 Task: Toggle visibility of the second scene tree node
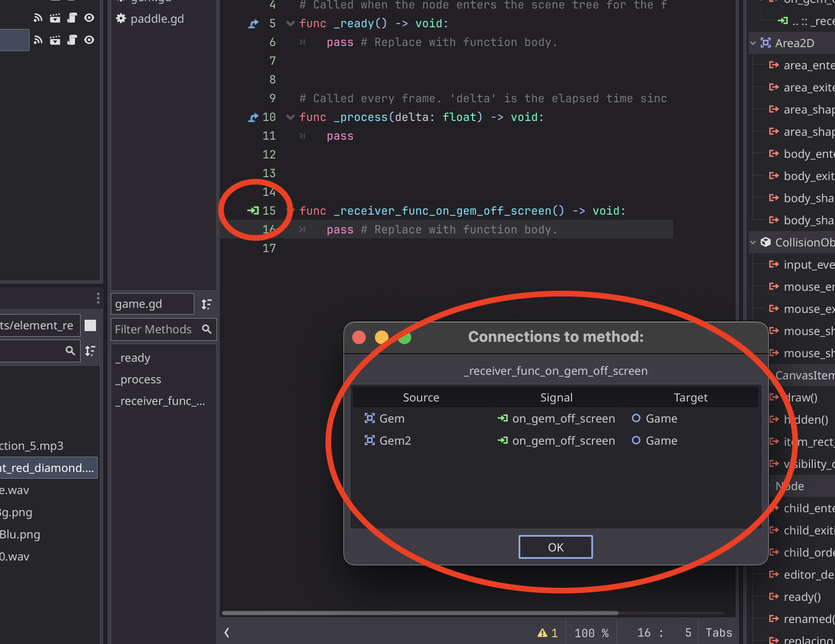(x=89, y=40)
